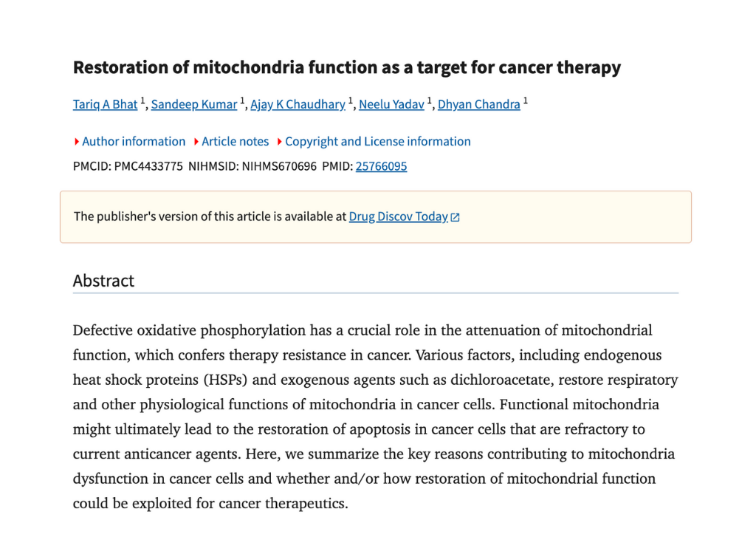Expand the Article notes section
Image resolution: width=756 pixels, height=557 pixels.
point(235,141)
